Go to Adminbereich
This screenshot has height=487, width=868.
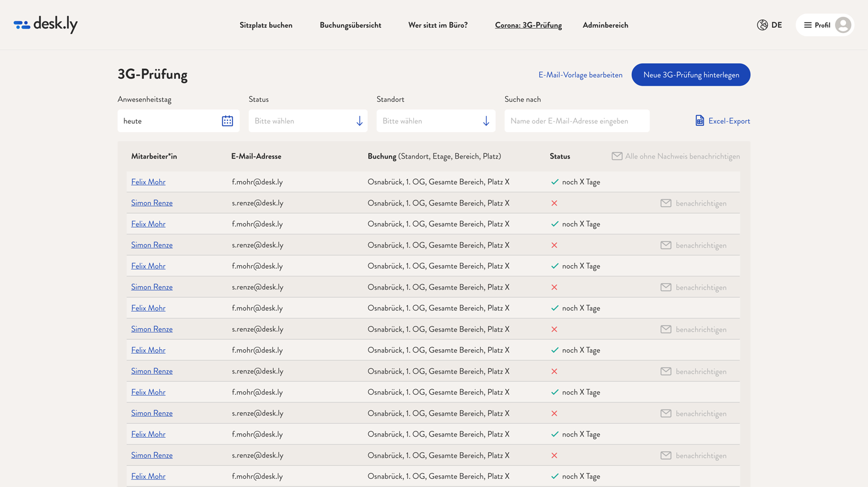click(x=605, y=25)
